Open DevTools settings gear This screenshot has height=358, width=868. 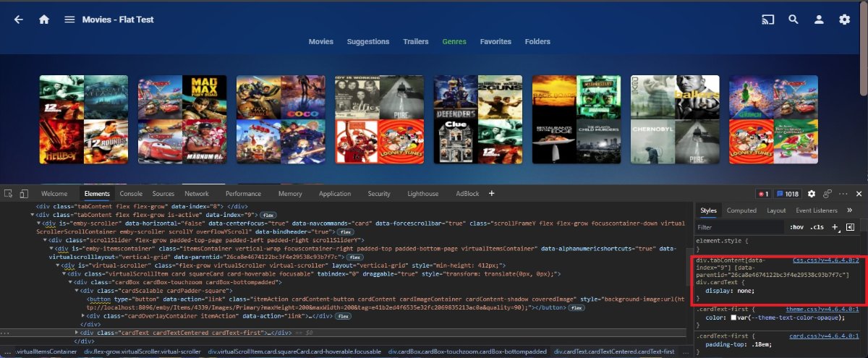[x=812, y=194]
